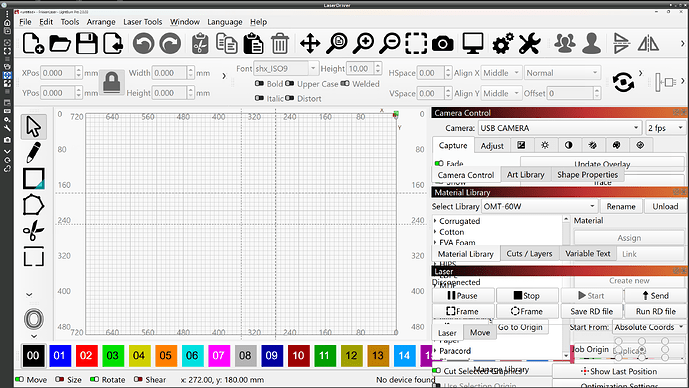Select the Pan/Move view arrows icon

[x=310, y=44]
